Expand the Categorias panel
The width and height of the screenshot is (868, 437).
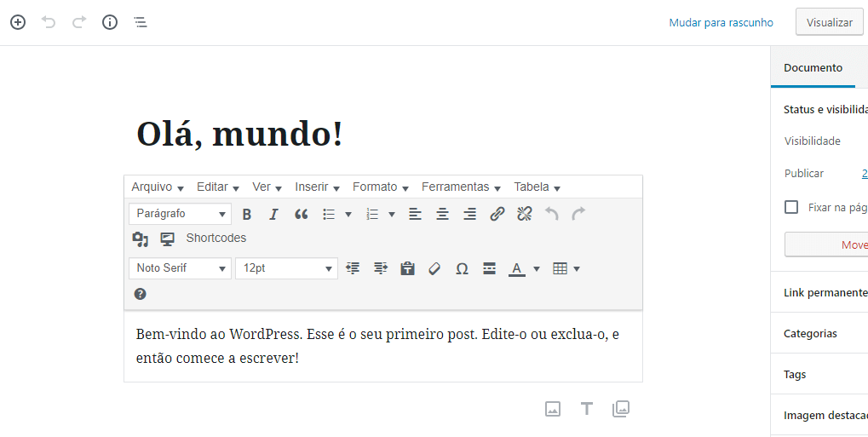tap(819, 333)
